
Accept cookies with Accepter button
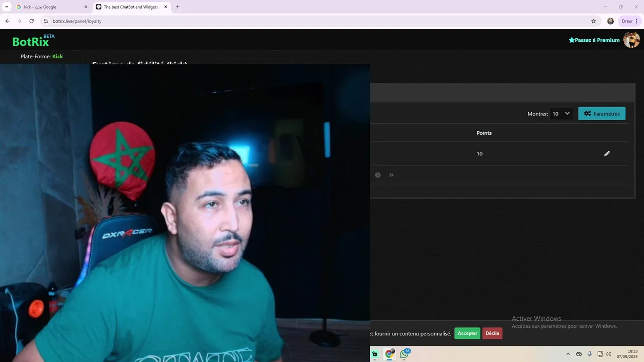tap(467, 333)
